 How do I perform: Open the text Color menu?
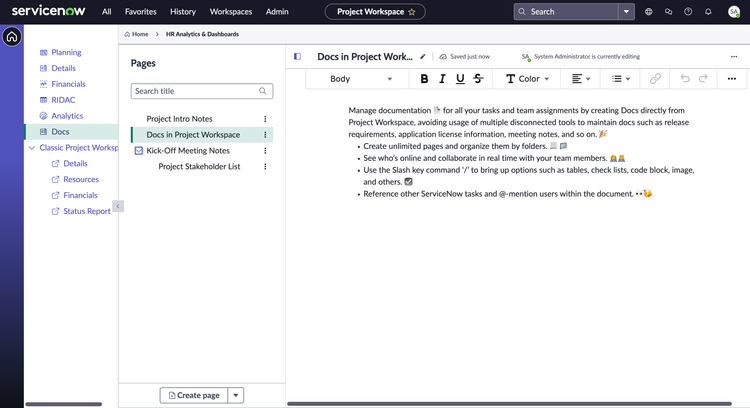(528, 79)
